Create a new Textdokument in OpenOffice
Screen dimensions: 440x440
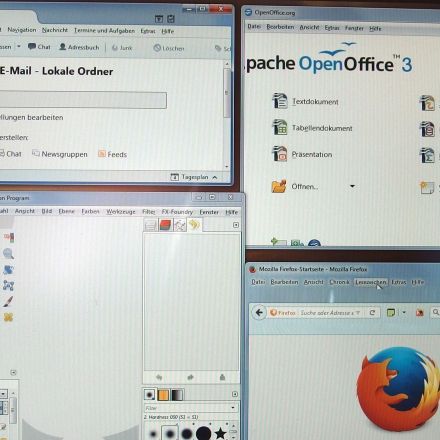(x=305, y=101)
